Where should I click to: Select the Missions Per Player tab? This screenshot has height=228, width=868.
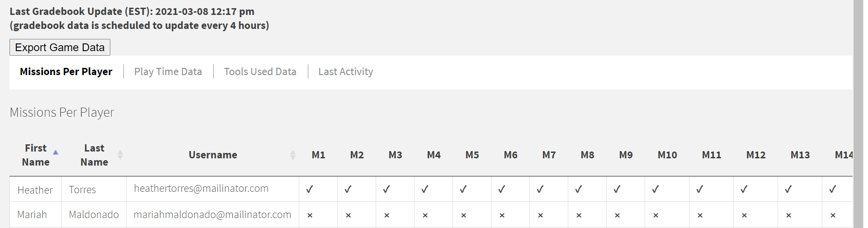[x=66, y=71]
